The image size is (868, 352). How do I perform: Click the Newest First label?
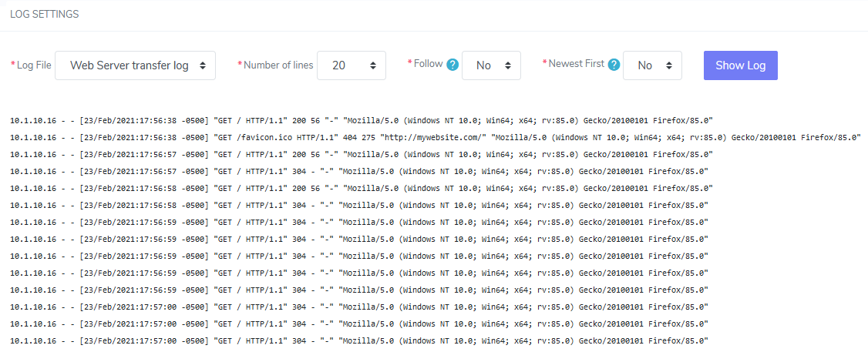577,64
